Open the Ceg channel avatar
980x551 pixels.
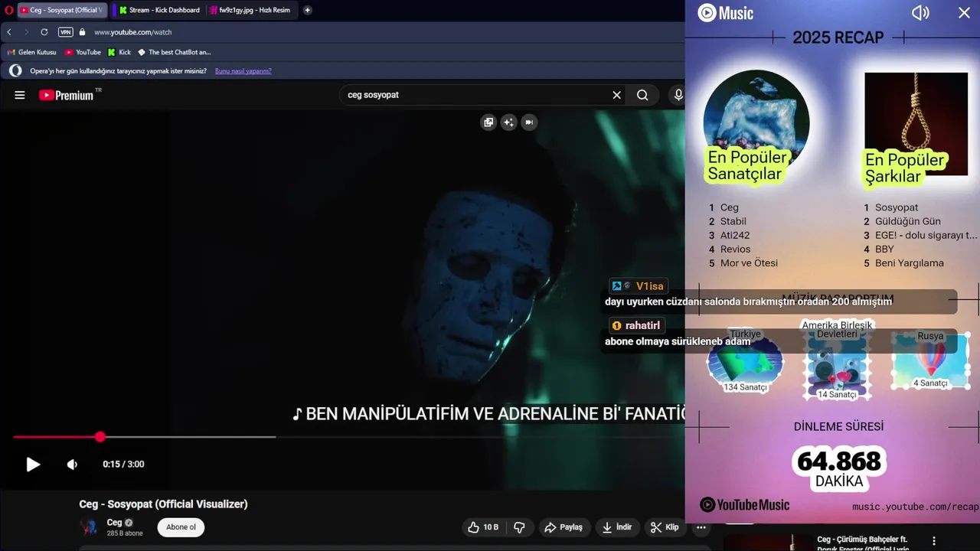[89, 527]
